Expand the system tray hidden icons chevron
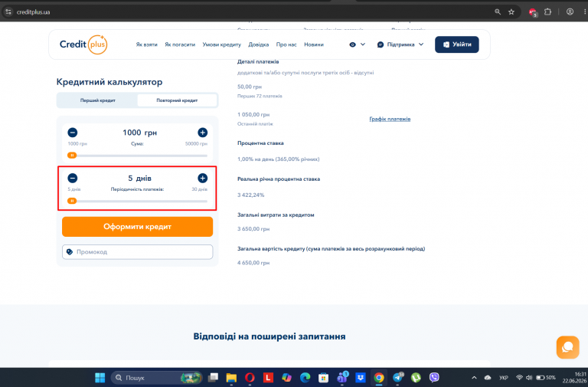588x387 pixels. point(474,378)
